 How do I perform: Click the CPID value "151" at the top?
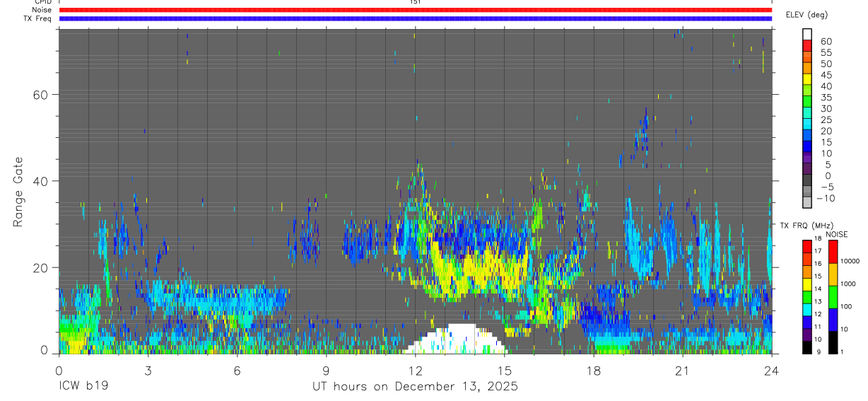pyautogui.click(x=415, y=2)
